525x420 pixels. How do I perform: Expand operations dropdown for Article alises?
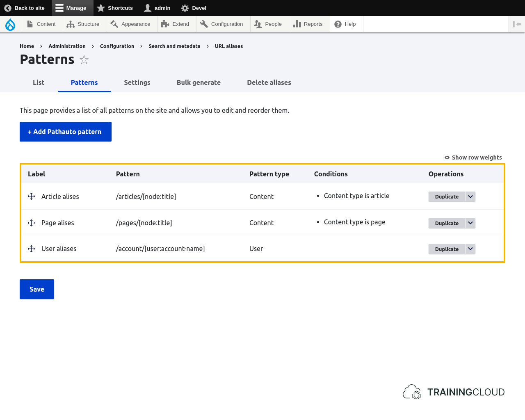[x=470, y=196]
